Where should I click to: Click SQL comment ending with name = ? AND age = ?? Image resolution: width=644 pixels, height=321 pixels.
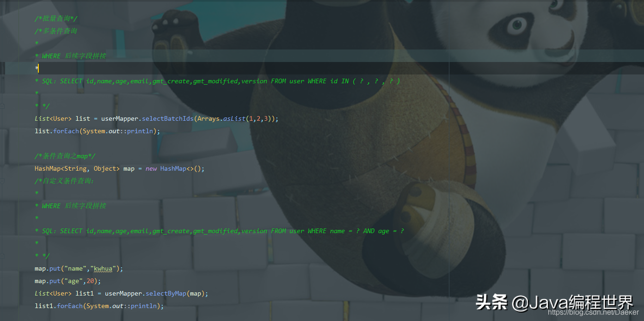tap(219, 231)
